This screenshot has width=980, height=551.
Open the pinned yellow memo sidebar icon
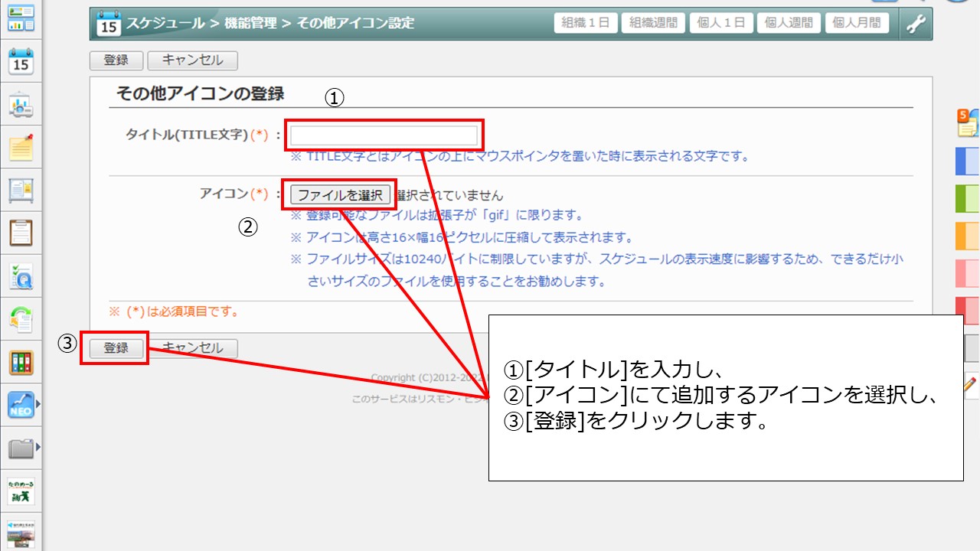[x=21, y=147]
